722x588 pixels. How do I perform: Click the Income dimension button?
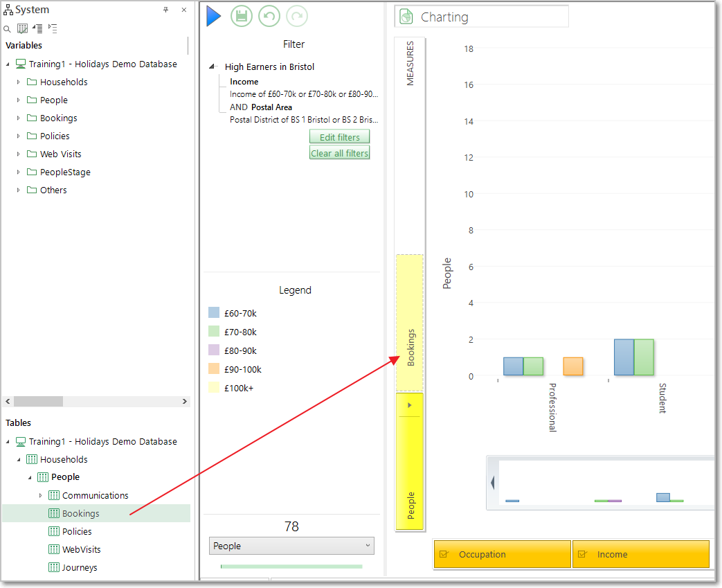pos(640,554)
